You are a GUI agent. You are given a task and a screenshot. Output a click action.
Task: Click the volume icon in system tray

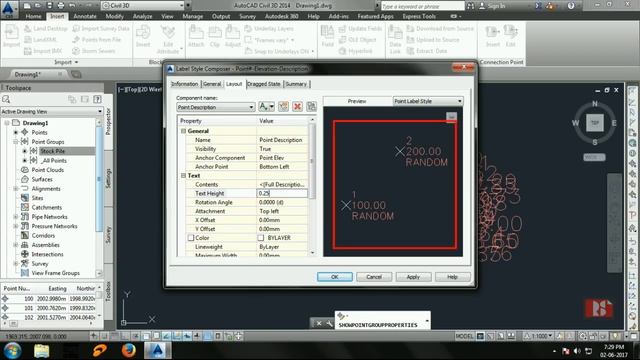coord(577,351)
